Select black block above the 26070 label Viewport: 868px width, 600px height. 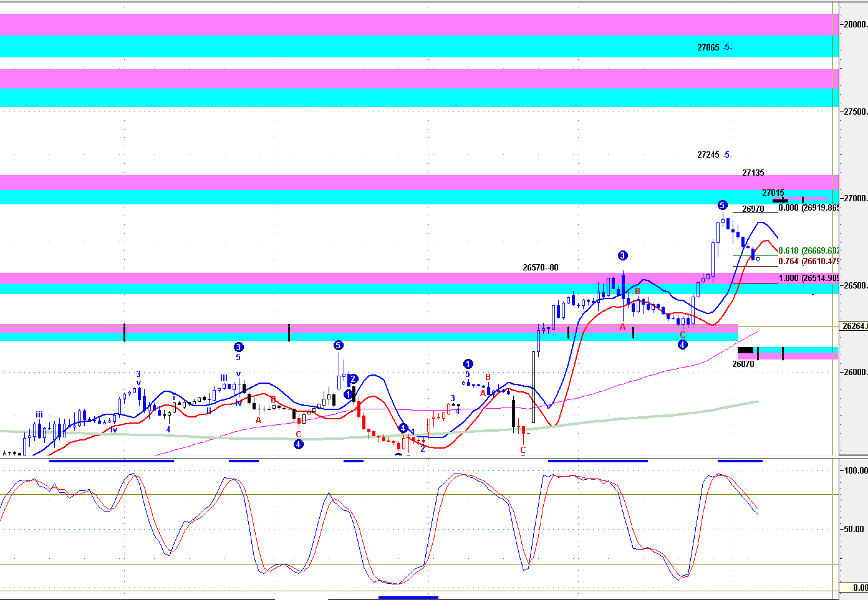(x=745, y=350)
